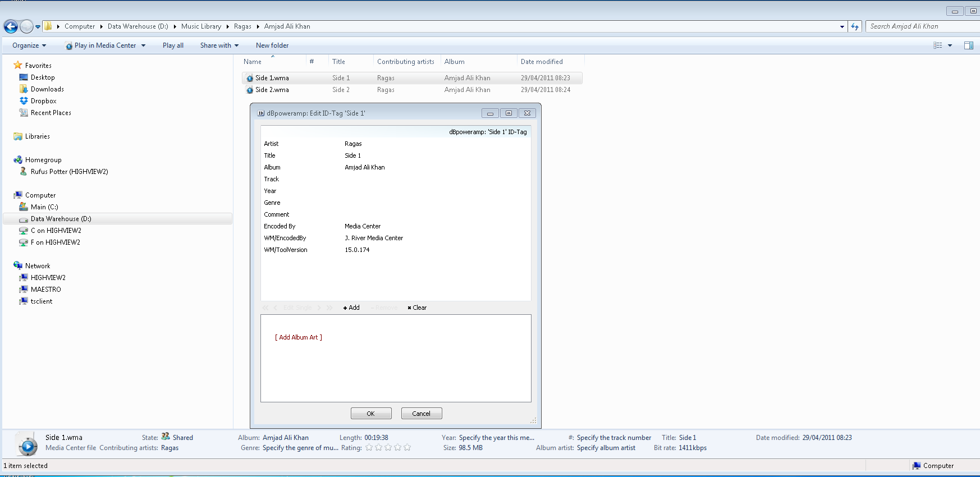This screenshot has width=980, height=477.
Task: Click the Back navigation arrow
Action: (11, 26)
